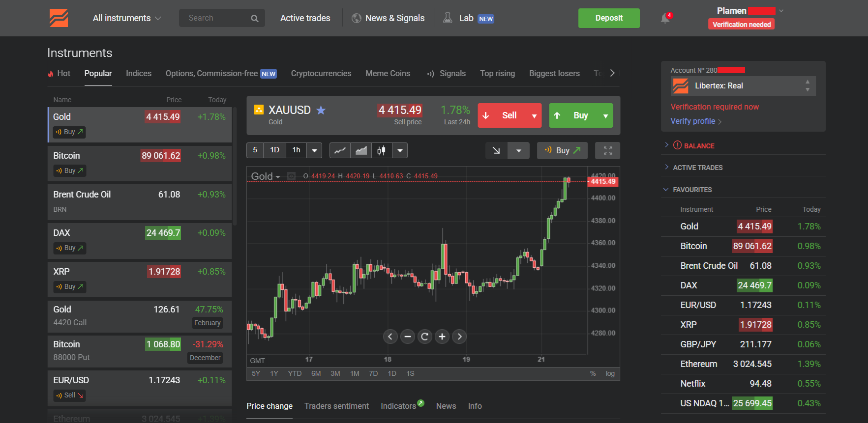Click the search magnifier icon
This screenshot has width=868, height=423.
click(254, 18)
